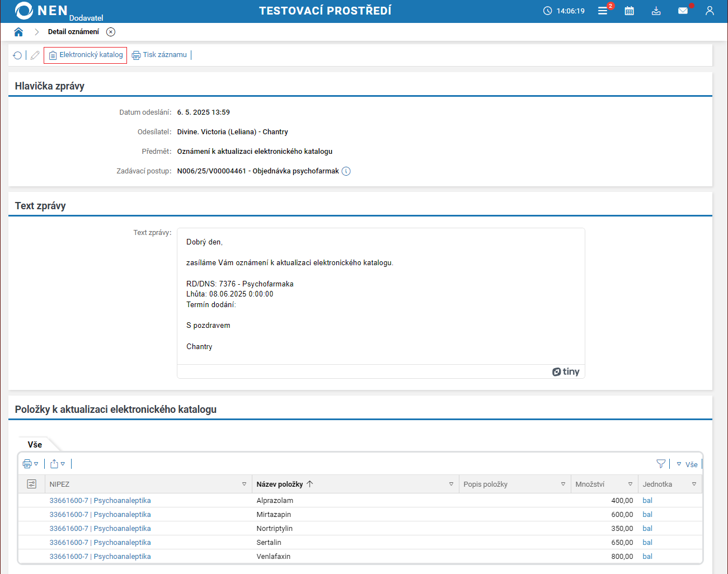Click the home icon in breadcrumb
Image resolution: width=728 pixels, height=574 pixels.
[18, 32]
